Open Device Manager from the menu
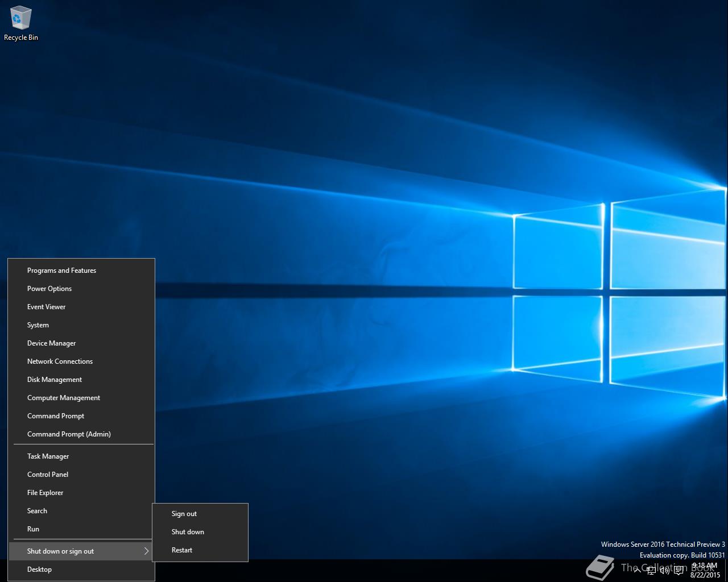 (81, 343)
